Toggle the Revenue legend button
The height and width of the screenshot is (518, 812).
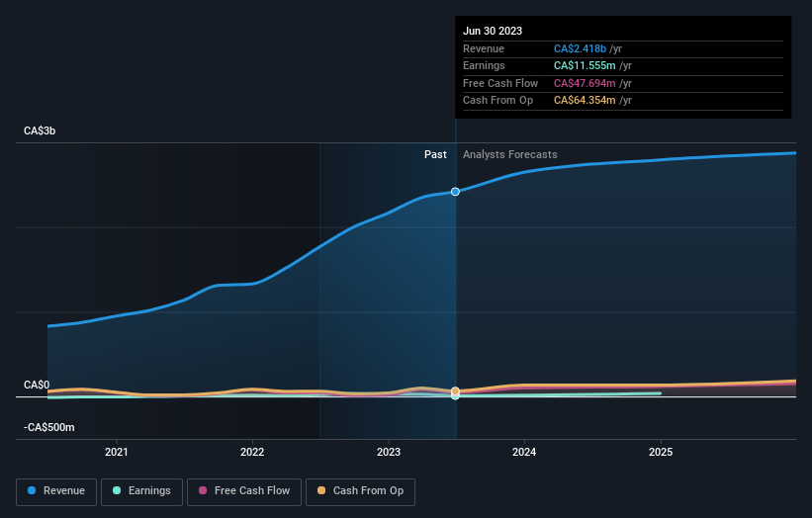point(56,491)
